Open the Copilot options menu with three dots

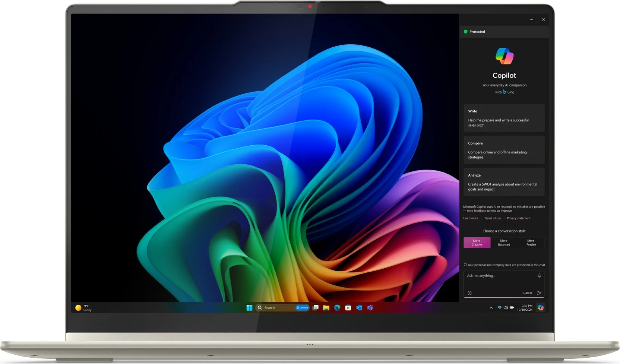[x=531, y=19]
